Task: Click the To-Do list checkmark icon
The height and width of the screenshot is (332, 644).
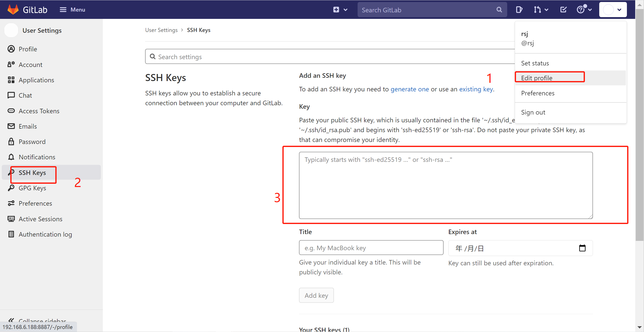Action: (x=563, y=10)
